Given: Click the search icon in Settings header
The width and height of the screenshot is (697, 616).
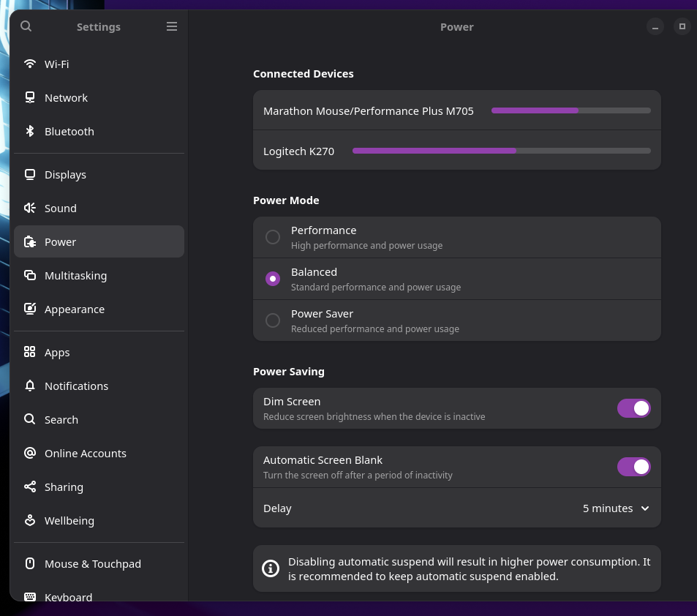Looking at the screenshot, I should (x=26, y=26).
